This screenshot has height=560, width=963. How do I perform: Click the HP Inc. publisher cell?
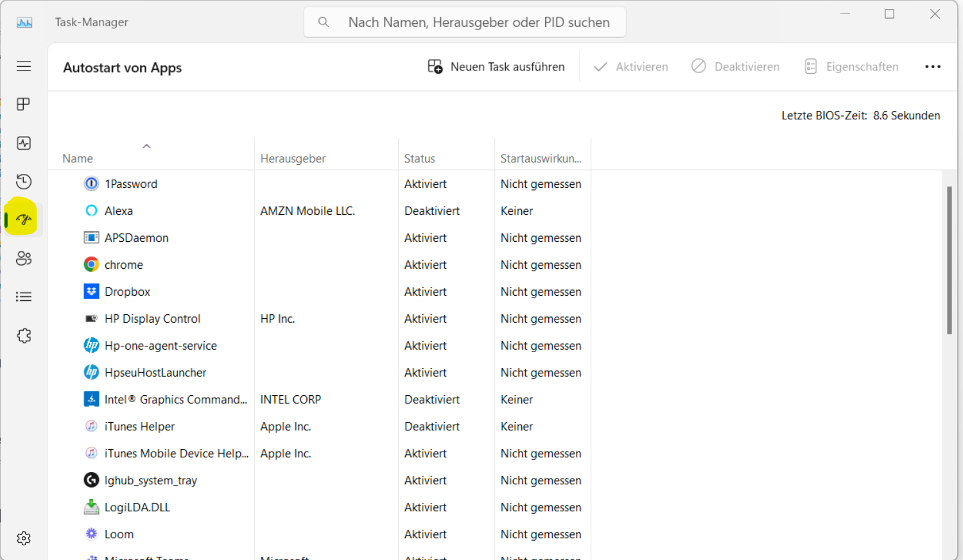pos(277,319)
